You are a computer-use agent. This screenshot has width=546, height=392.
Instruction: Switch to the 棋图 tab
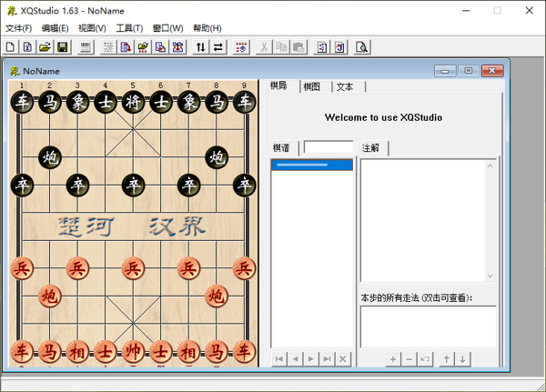(312, 86)
